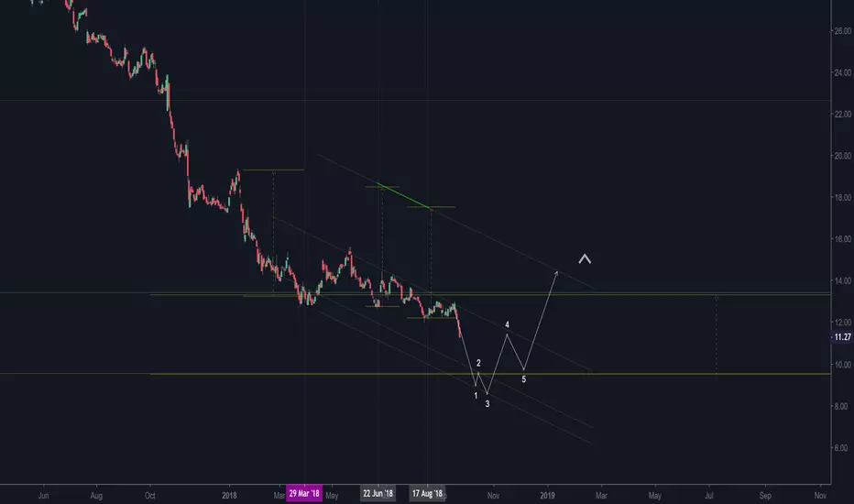
Task: Click the wave label 1
Action: click(x=476, y=396)
